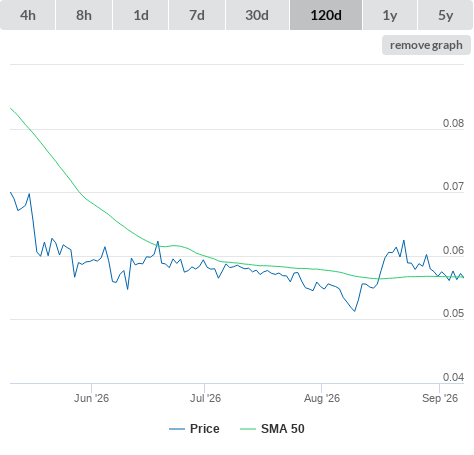Click the active 120d tab
474x455 pixels.
pyautogui.click(x=326, y=15)
